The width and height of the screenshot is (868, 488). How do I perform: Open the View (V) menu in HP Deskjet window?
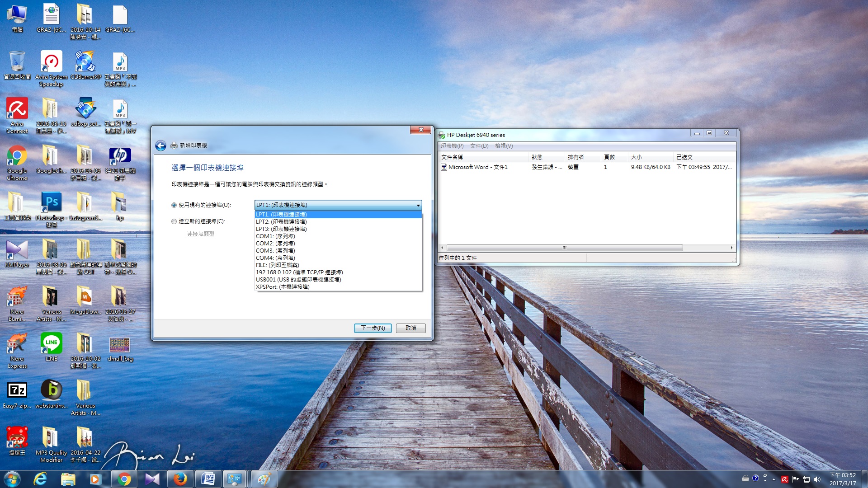pyautogui.click(x=504, y=146)
